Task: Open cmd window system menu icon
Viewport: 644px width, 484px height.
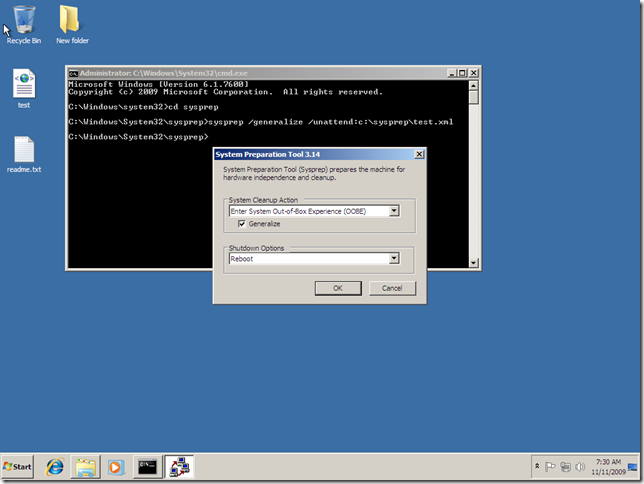Action: 73,73
